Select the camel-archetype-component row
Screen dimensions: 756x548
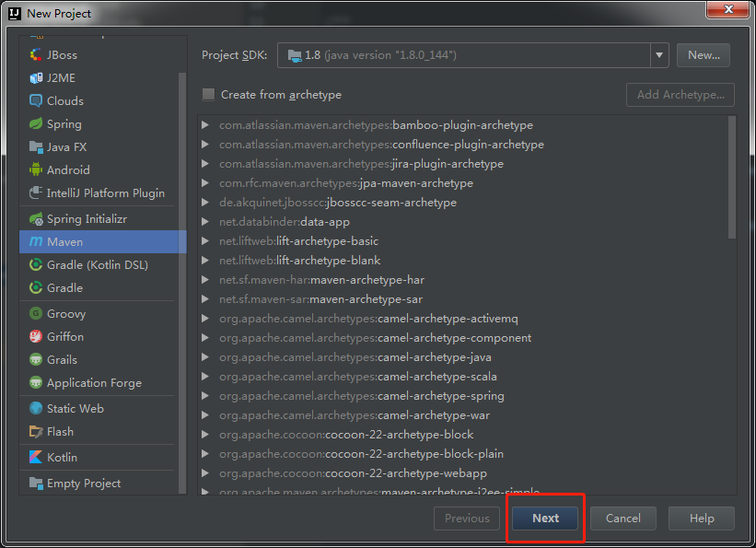[463, 338]
